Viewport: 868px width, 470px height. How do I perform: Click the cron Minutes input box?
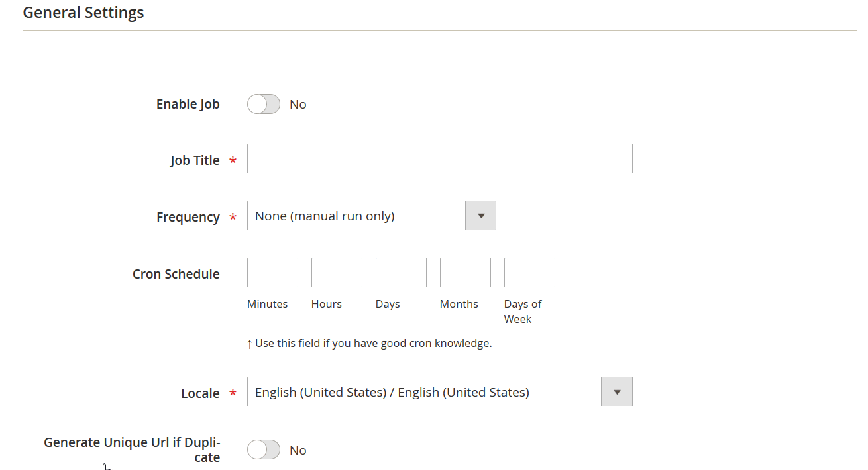coord(272,273)
